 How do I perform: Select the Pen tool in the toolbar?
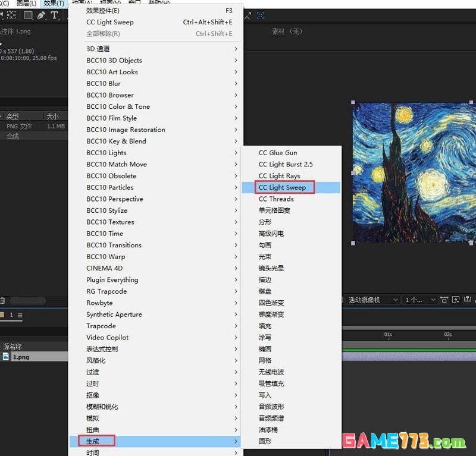[40, 16]
